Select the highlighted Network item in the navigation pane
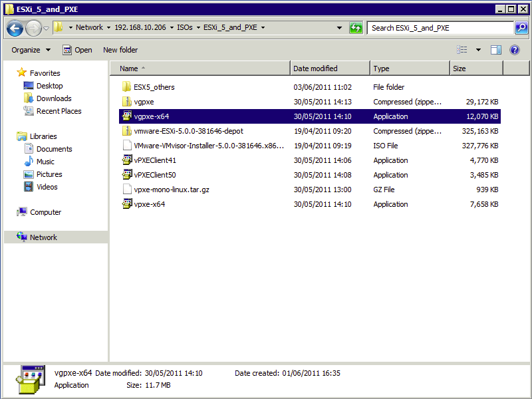 (x=56, y=237)
